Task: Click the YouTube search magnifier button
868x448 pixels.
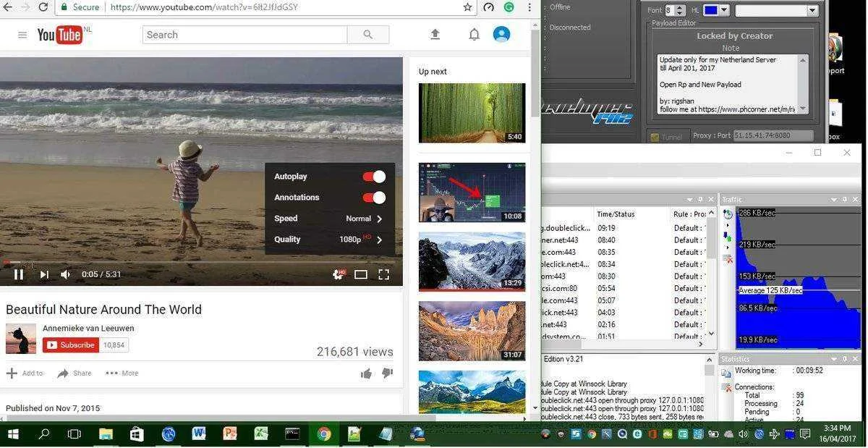Action: (x=368, y=35)
